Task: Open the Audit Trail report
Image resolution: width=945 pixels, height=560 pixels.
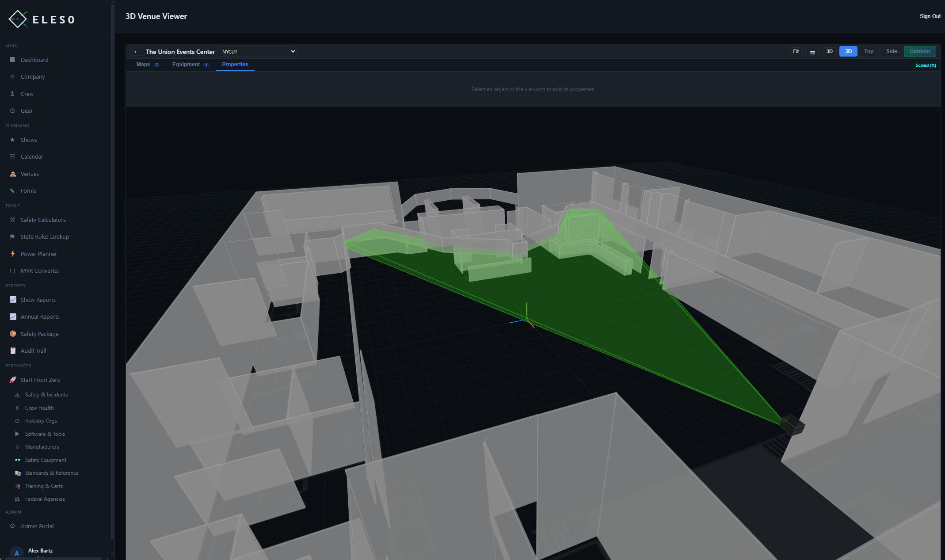Action: (33, 350)
